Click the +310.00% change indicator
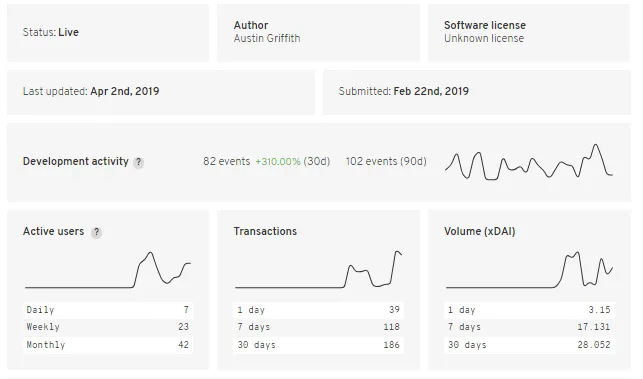 tap(278, 162)
